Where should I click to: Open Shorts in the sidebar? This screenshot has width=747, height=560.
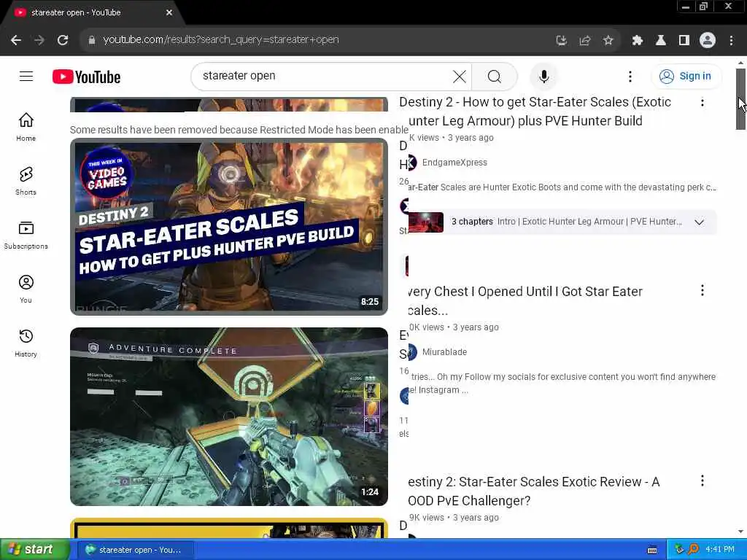pos(26,181)
